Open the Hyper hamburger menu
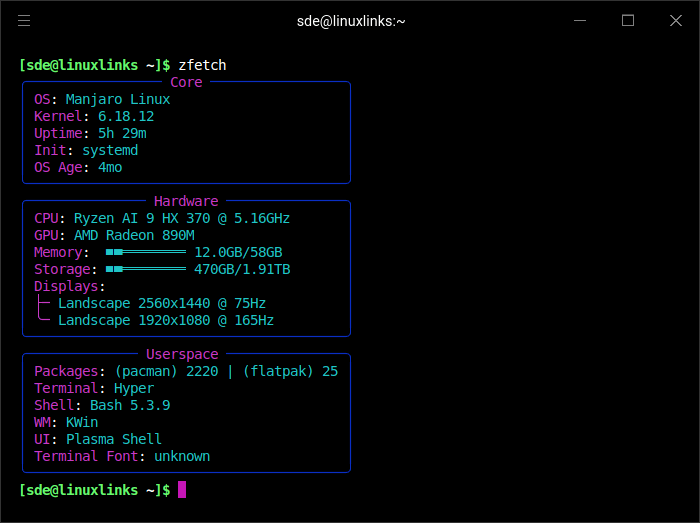Viewport: 700px width, 523px height. [24, 20]
